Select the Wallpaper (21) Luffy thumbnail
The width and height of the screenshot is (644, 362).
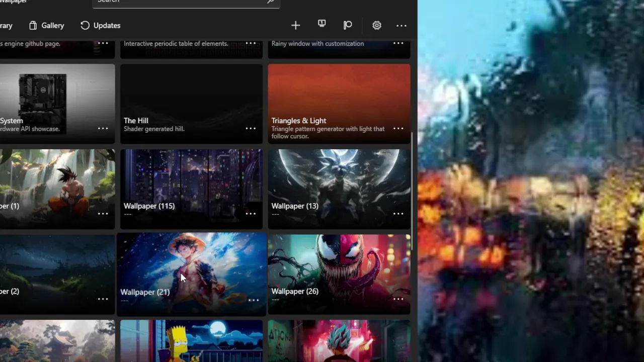tap(191, 274)
